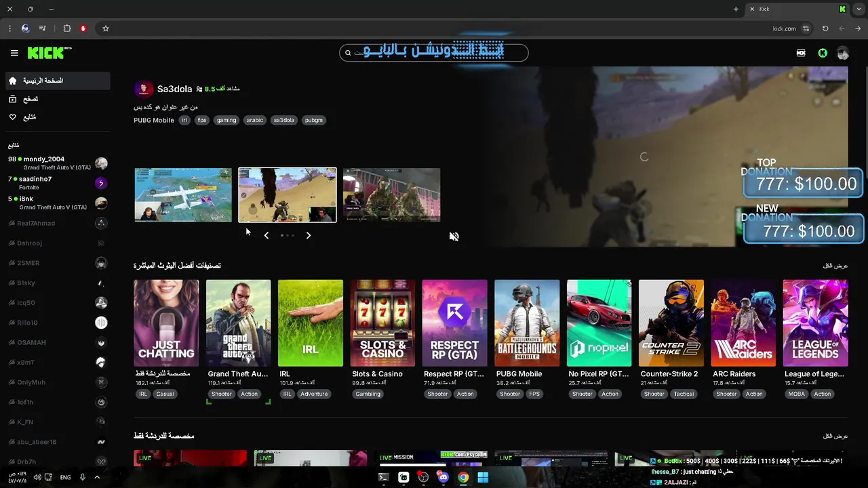Click the red extension icon in toolbar
The width and height of the screenshot is (868, 488).
(83, 28)
